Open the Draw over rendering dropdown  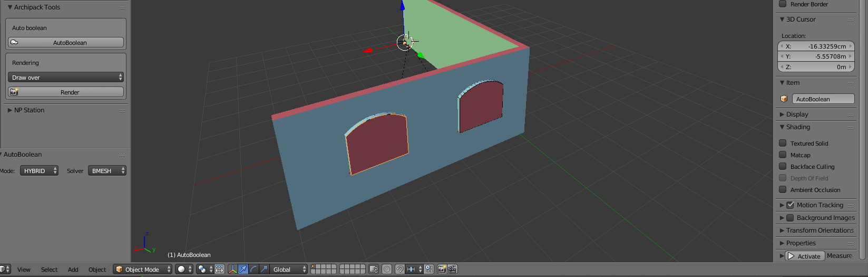[66, 77]
